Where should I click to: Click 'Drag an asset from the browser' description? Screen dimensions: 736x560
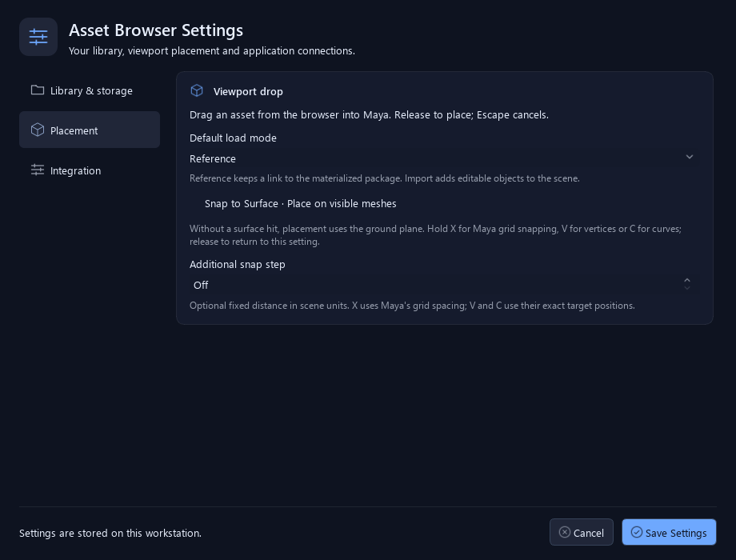click(369, 115)
